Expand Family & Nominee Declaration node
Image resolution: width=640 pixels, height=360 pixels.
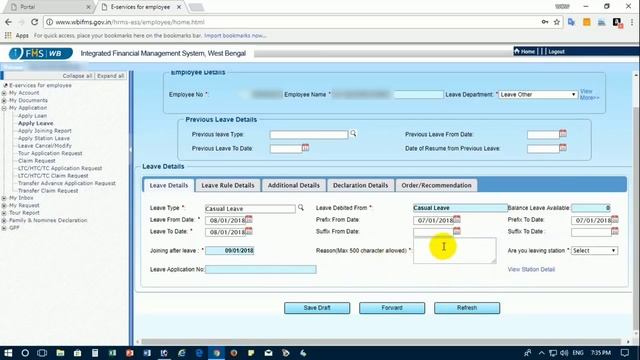coord(4,220)
